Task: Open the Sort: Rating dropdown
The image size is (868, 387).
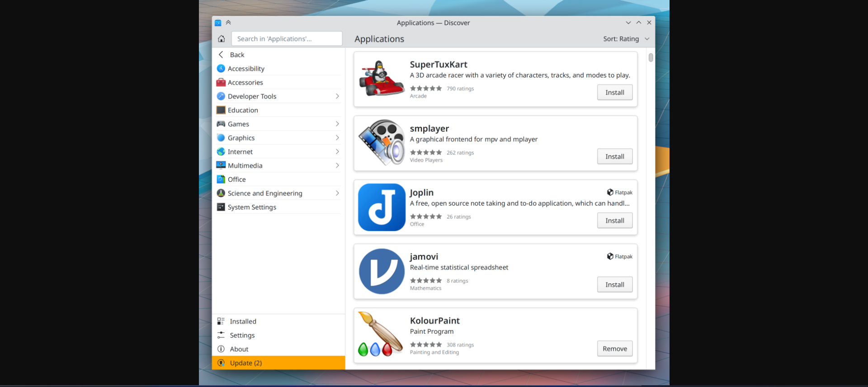Action: pyautogui.click(x=626, y=39)
